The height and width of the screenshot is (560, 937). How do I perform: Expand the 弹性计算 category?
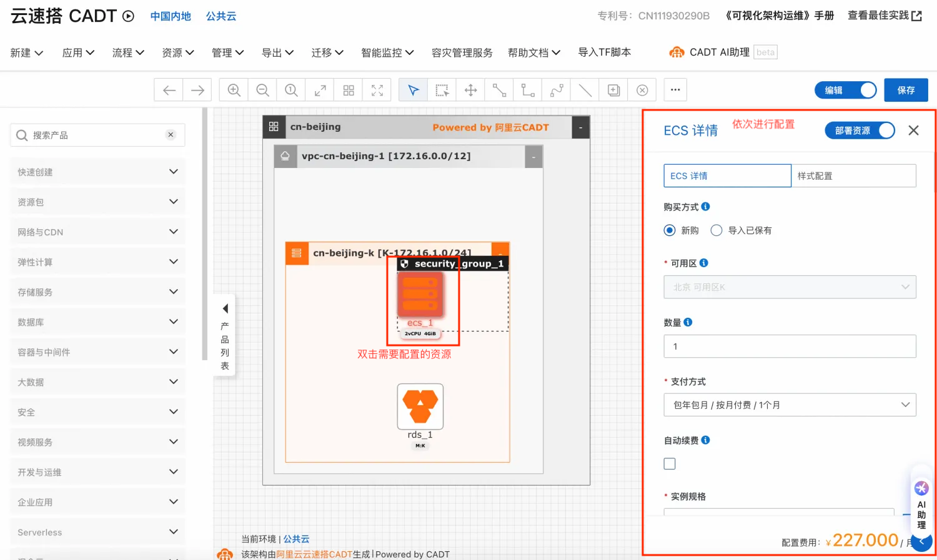pyautogui.click(x=97, y=262)
